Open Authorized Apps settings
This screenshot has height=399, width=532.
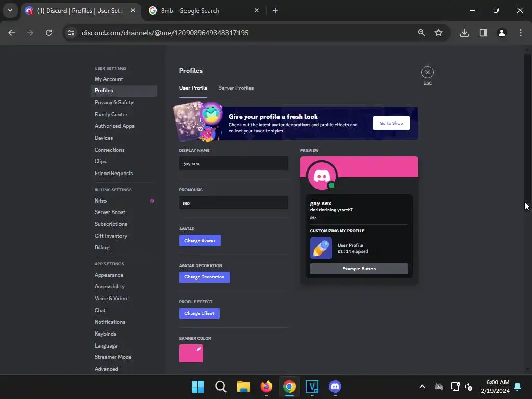pyautogui.click(x=124, y=126)
